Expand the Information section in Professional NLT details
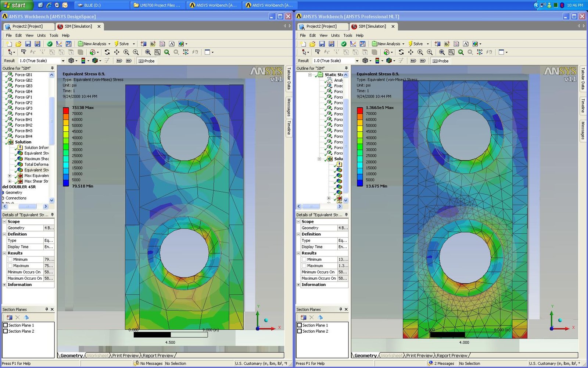This screenshot has width=588, height=368. (x=298, y=285)
